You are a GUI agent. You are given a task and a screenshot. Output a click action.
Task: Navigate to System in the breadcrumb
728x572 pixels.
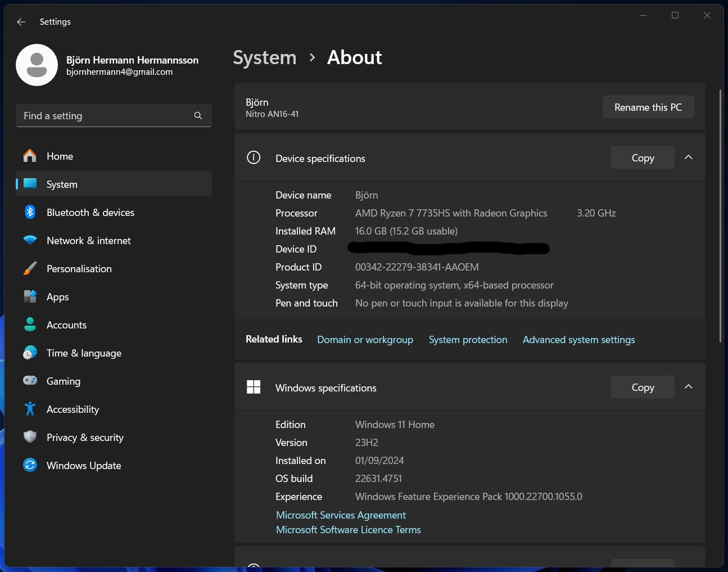coord(264,57)
